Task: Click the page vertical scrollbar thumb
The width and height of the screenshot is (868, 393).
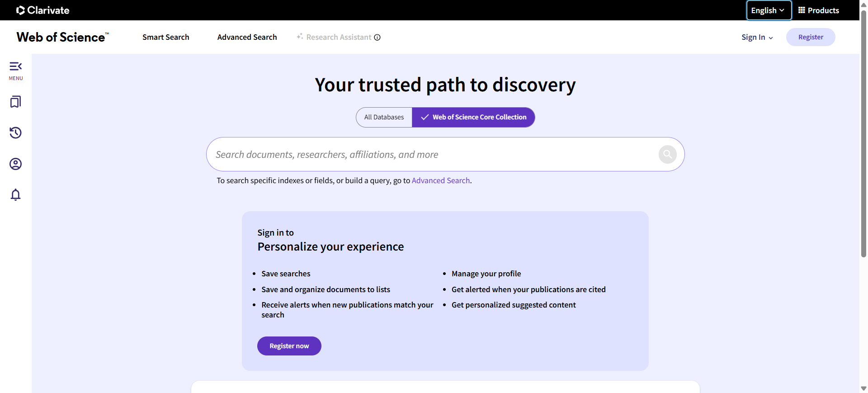Action: 863,133
